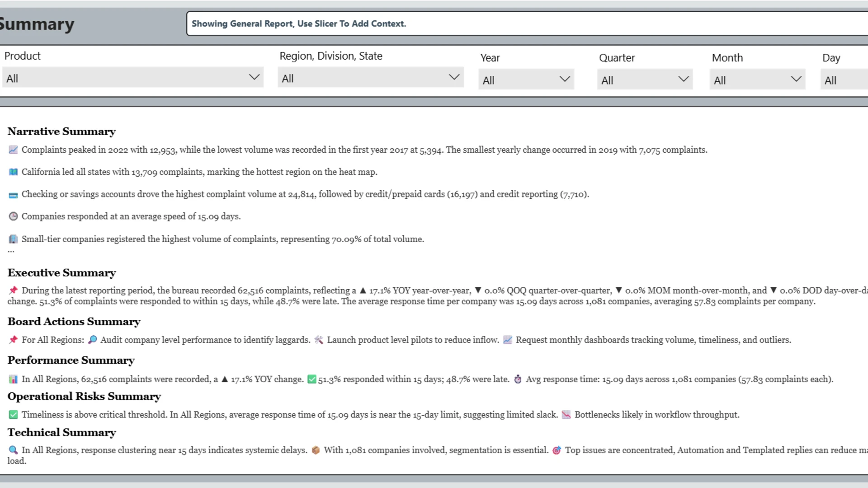Select the "Technical Summary" heading
Viewport: 868px width, 488px height.
coord(62,432)
